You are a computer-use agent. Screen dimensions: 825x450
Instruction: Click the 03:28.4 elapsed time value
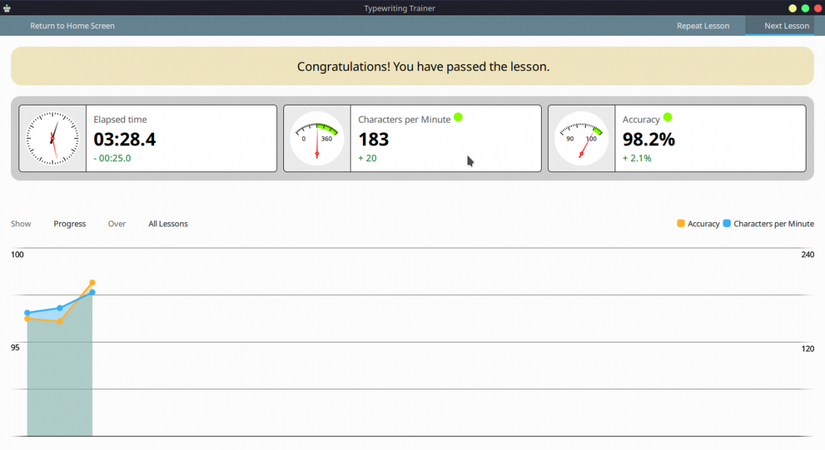tap(125, 139)
